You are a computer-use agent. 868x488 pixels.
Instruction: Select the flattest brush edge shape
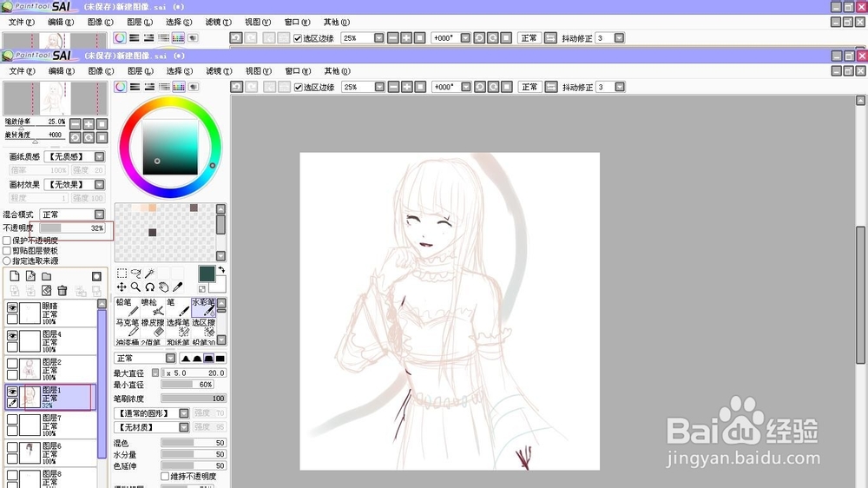[x=220, y=359]
